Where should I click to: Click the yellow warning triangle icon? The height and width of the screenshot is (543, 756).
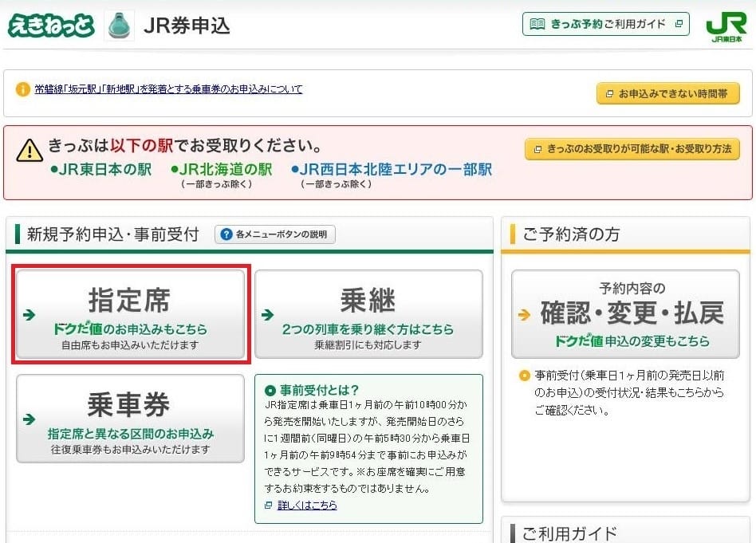(x=30, y=150)
